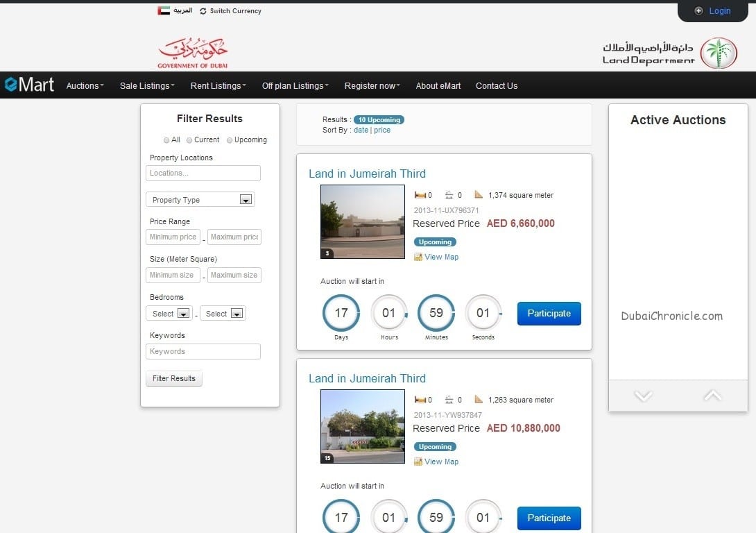Expand the Rent Listings menu

[x=218, y=85]
